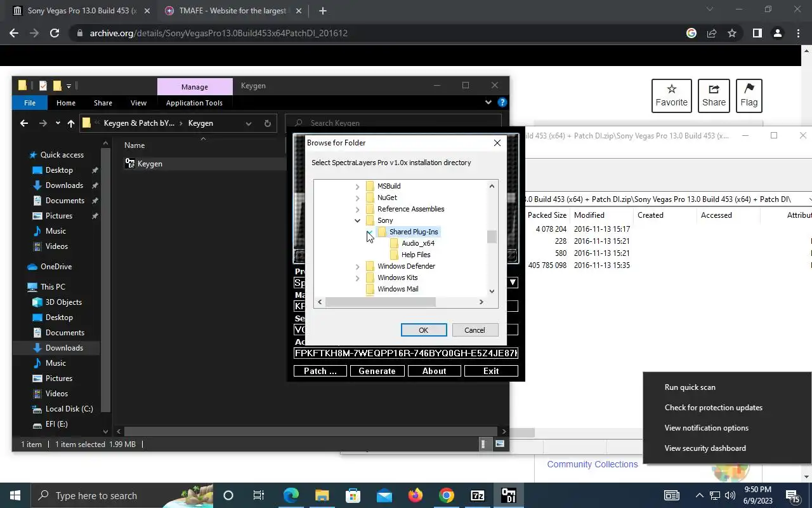
Task: Open recent locations dropdown in Explorer
Action: click(x=58, y=123)
